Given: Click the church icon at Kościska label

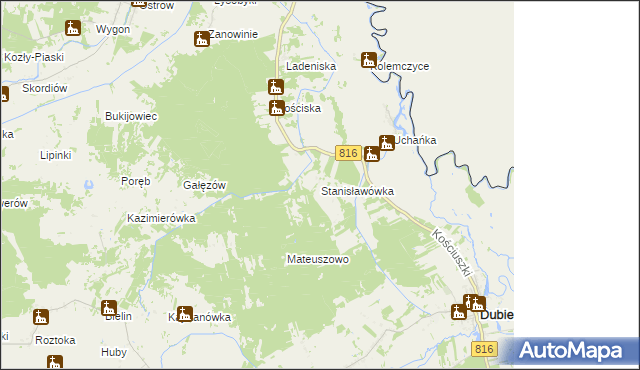Looking at the screenshot, I should pyautogui.click(x=277, y=108).
